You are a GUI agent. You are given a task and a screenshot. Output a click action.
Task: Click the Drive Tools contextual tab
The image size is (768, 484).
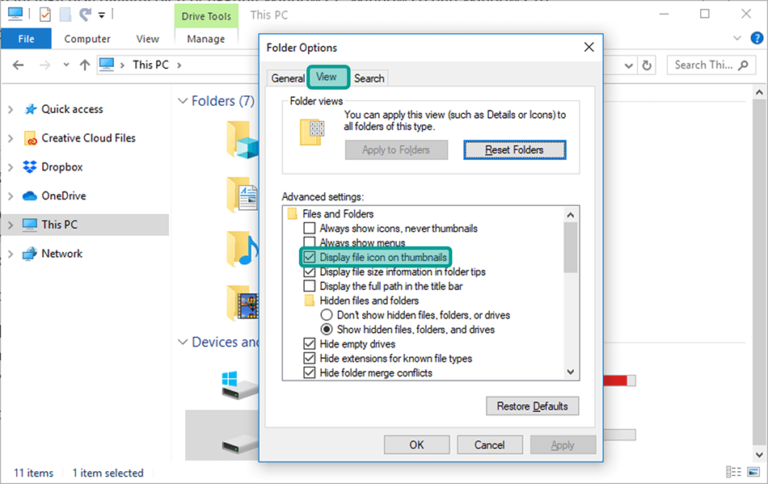[x=206, y=16]
